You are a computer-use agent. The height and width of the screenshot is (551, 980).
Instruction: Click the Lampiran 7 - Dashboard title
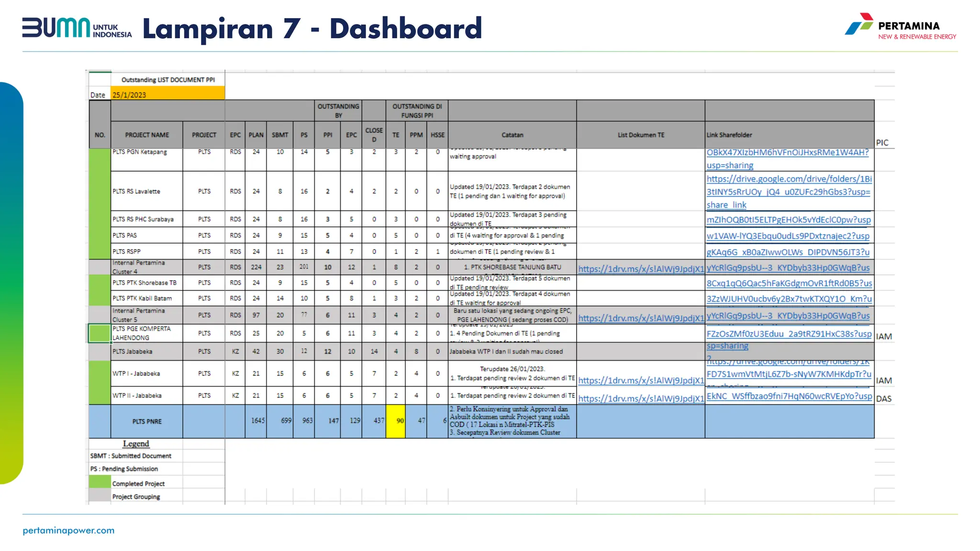tap(312, 29)
